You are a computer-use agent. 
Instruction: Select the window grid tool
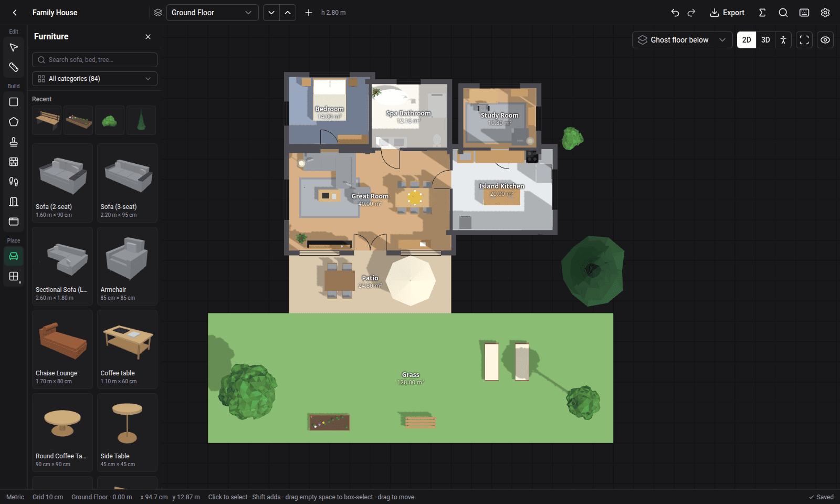14,162
